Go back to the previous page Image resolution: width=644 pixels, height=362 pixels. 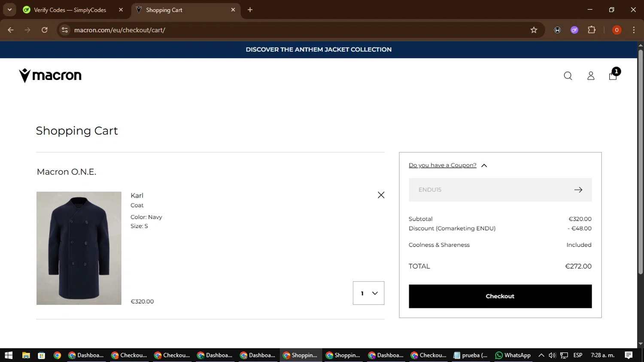click(x=11, y=30)
